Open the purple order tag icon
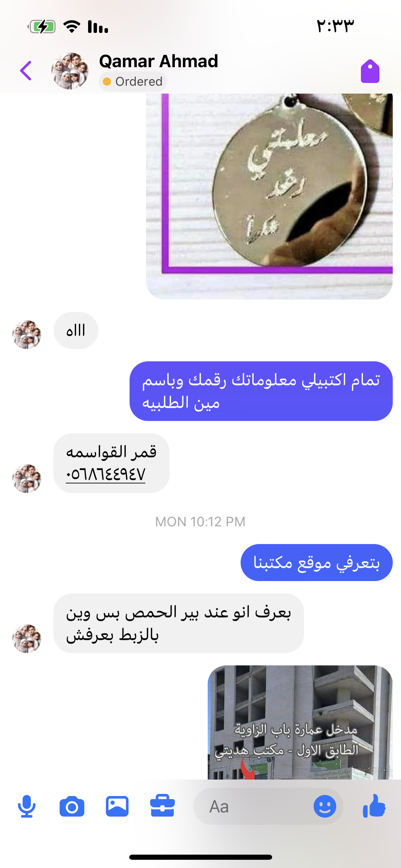The width and height of the screenshot is (401, 868). coord(370,71)
